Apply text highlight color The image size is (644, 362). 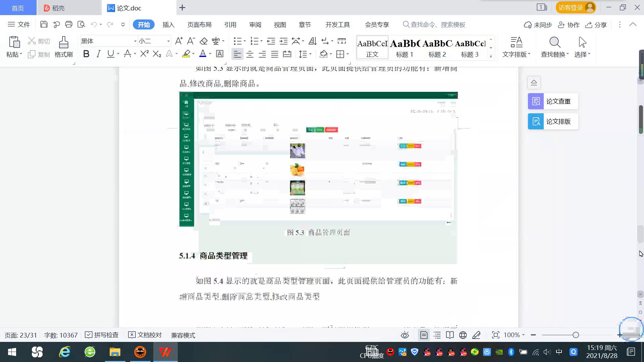click(x=186, y=54)
